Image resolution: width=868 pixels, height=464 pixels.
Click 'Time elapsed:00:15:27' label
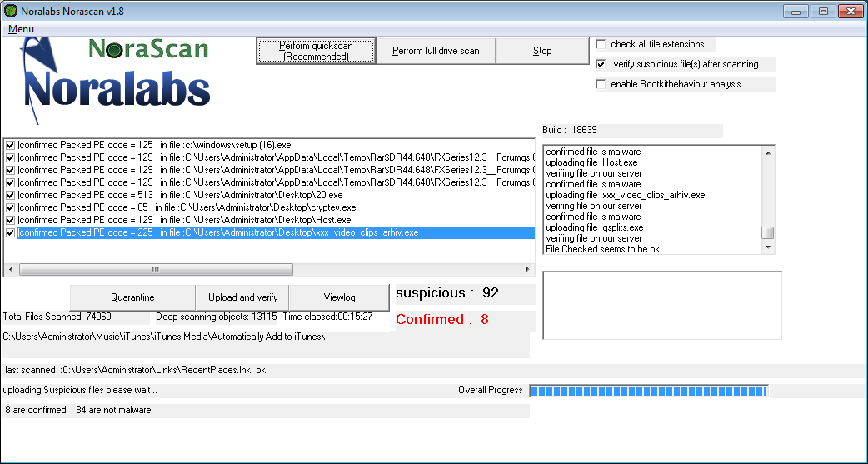(x=327, y=317)
